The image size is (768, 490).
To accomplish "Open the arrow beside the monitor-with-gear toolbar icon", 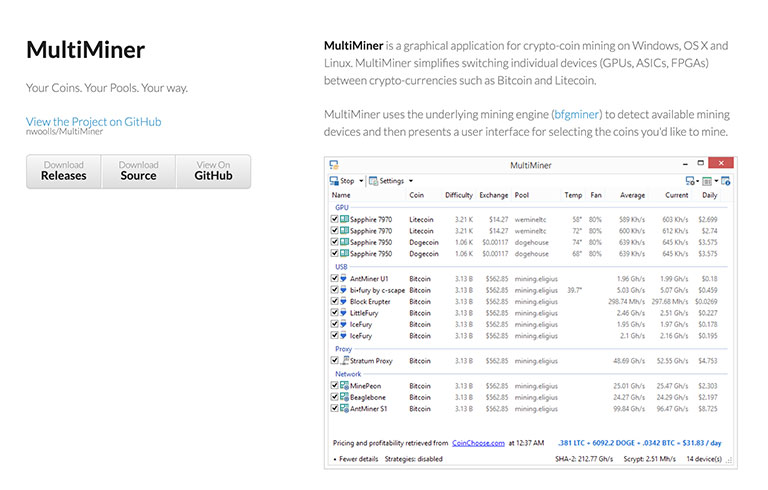I will click(x=697, y=182).
